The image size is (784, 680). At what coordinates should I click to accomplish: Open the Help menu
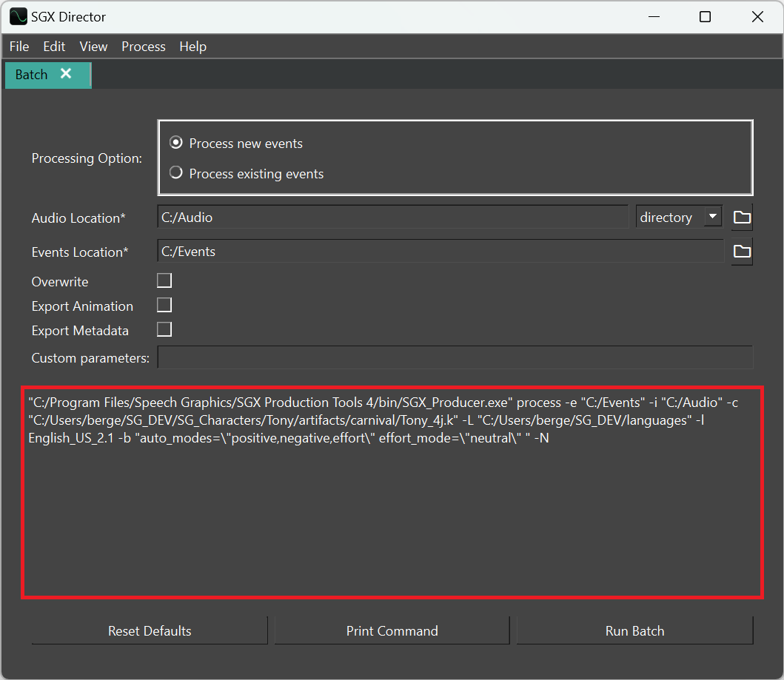click(x=192, y=46)
